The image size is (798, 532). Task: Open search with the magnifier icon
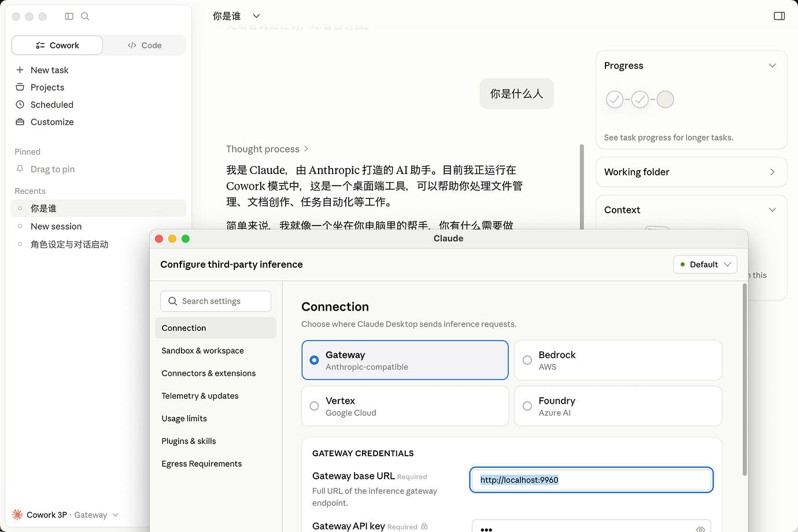(85, 16)
